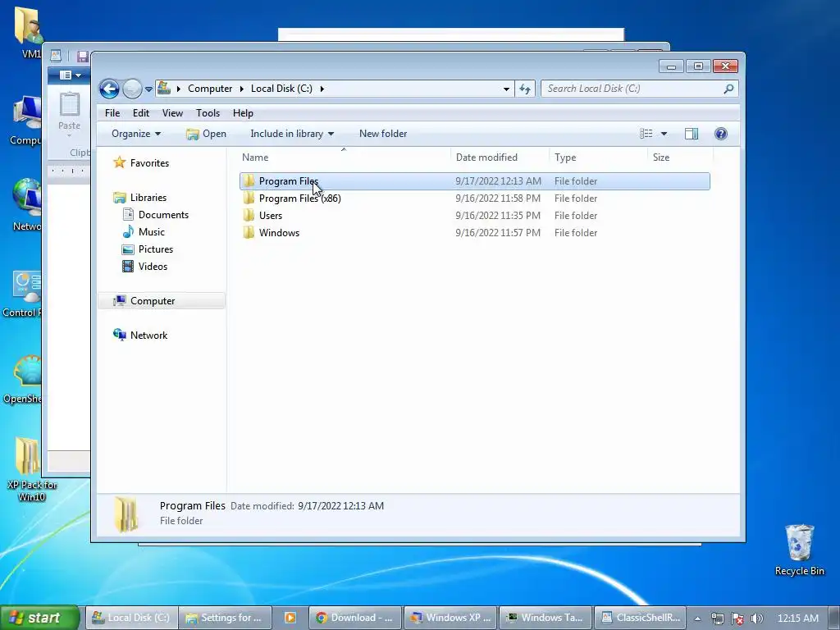
Task: Click the network tray icon
Action: [x=718, y=619]
